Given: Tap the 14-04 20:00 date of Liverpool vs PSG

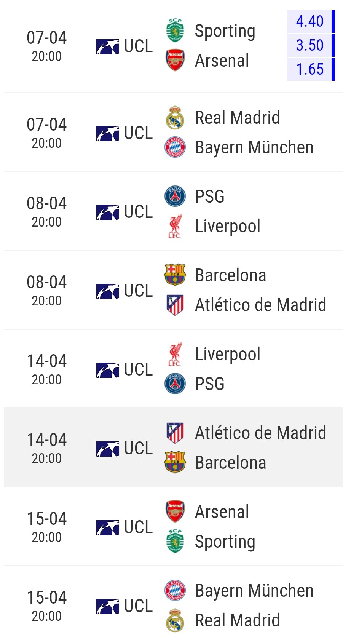Looking at the screenshot, I should click(47, 369).
